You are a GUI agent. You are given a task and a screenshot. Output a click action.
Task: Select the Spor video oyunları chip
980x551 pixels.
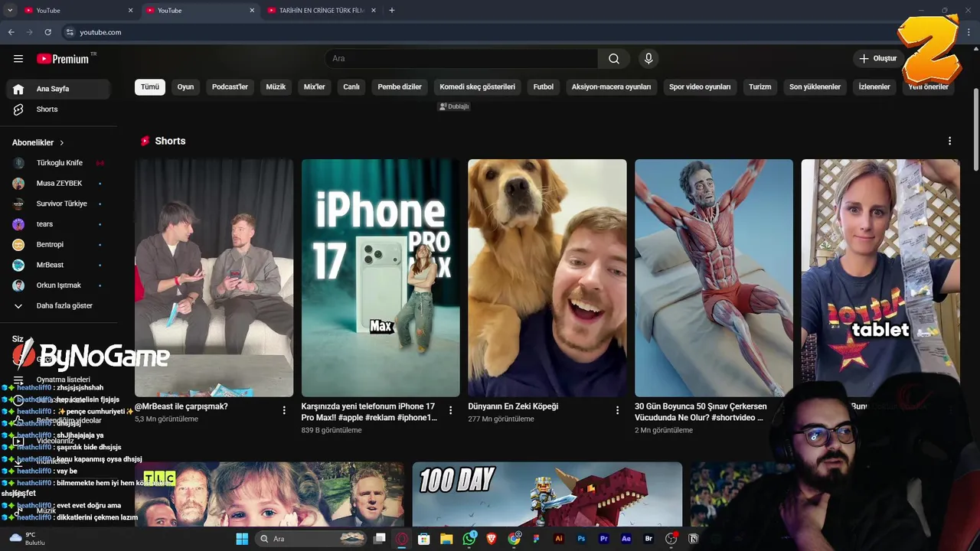coord(700,87)
